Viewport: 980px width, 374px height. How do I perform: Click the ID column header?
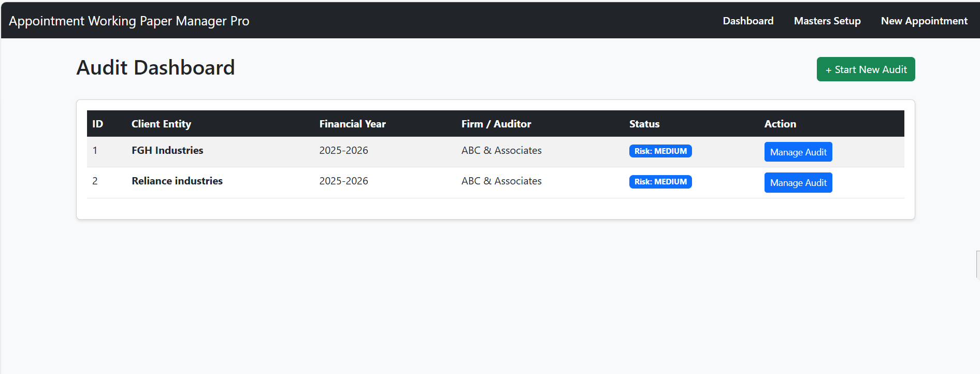click(x=97, y=124)
